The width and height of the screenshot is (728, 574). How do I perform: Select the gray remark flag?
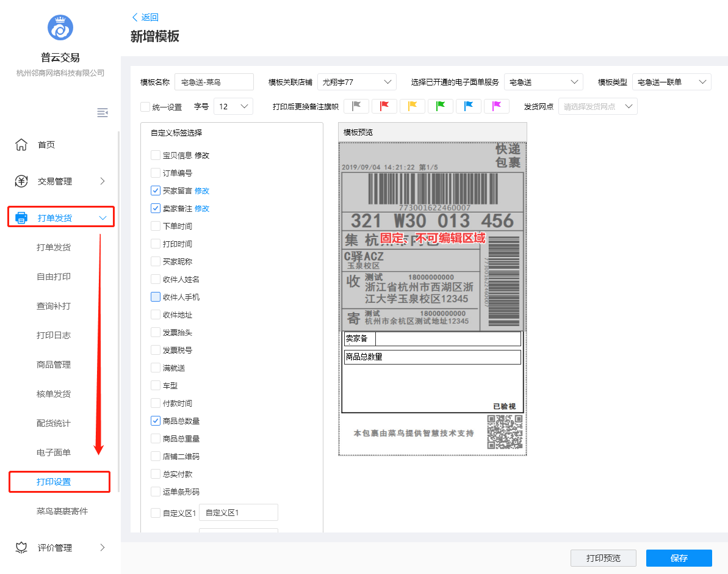point(356,106)
